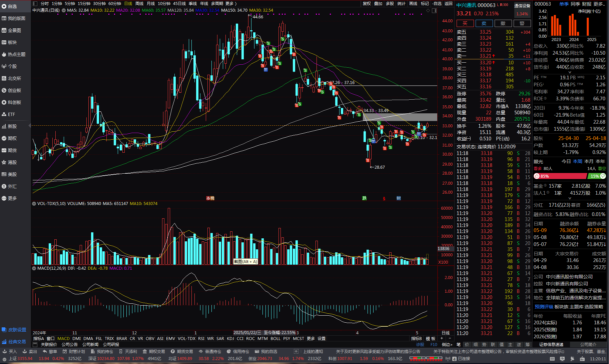This screenshot has height=364, width=609.
Task: Open the 科创板 market page
Action: pyautogui.click(x=11, y=102)
